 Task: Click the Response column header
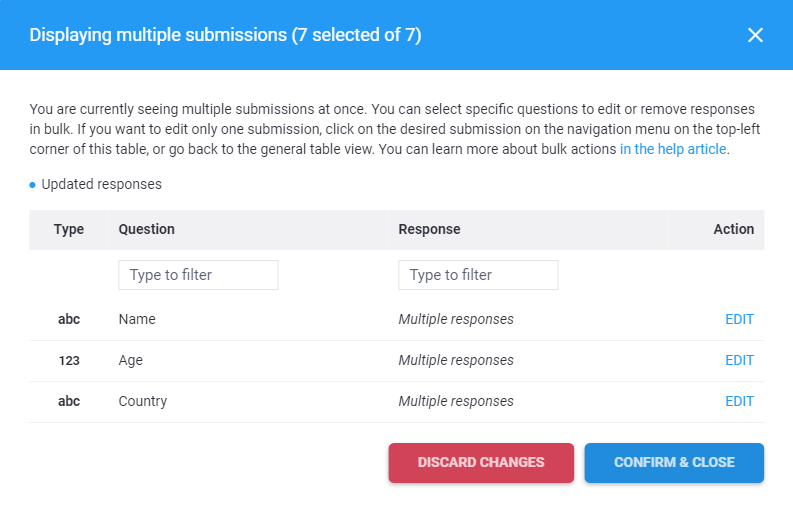click(429, 229)
